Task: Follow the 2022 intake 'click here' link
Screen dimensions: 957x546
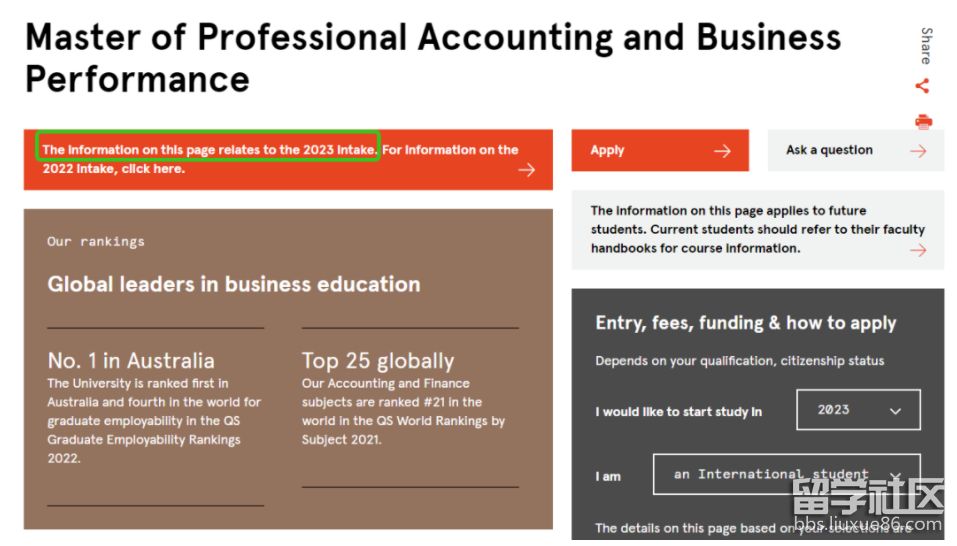Action: click(153, 169)
